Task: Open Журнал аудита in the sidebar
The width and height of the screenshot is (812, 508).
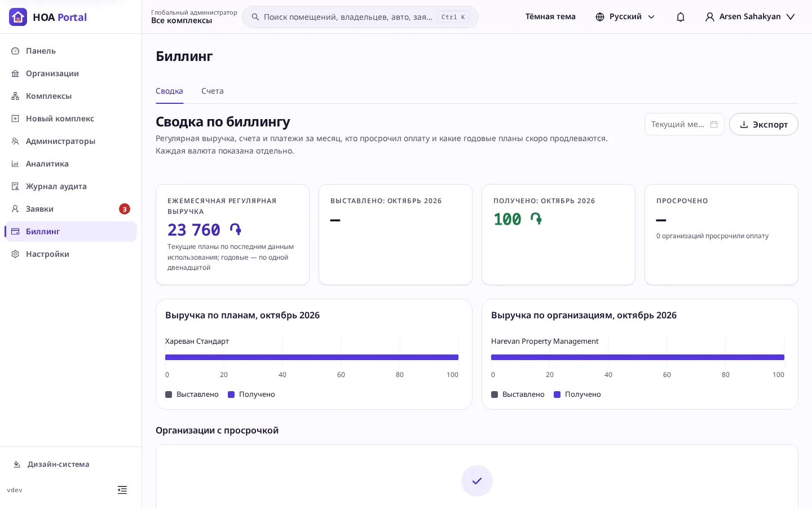Action: (70, 186)
